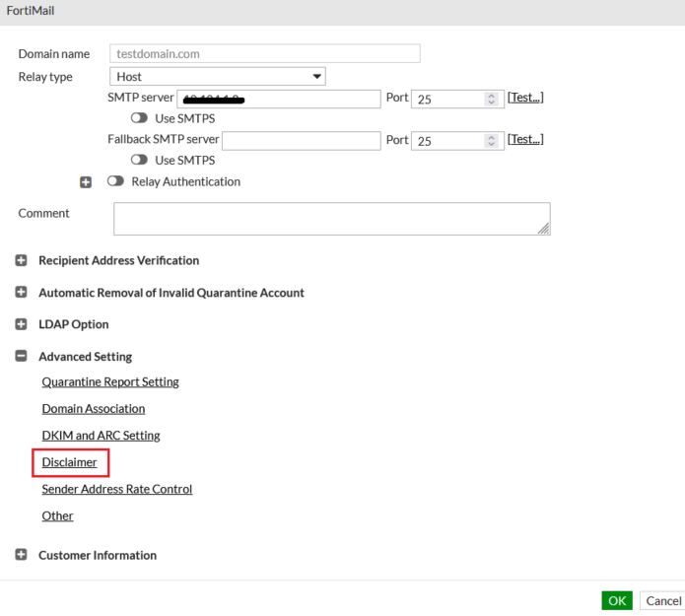The width and height of the screenshot is (685, 616).
Task: Enable the Relay Authentication switch
Action: 116,181
